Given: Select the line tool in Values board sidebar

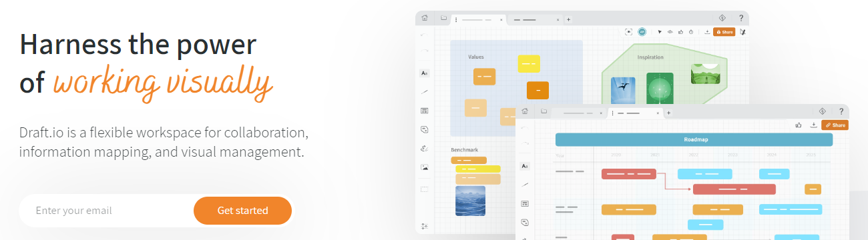Looking at the screenshot, I should click(x=424, y=92).
